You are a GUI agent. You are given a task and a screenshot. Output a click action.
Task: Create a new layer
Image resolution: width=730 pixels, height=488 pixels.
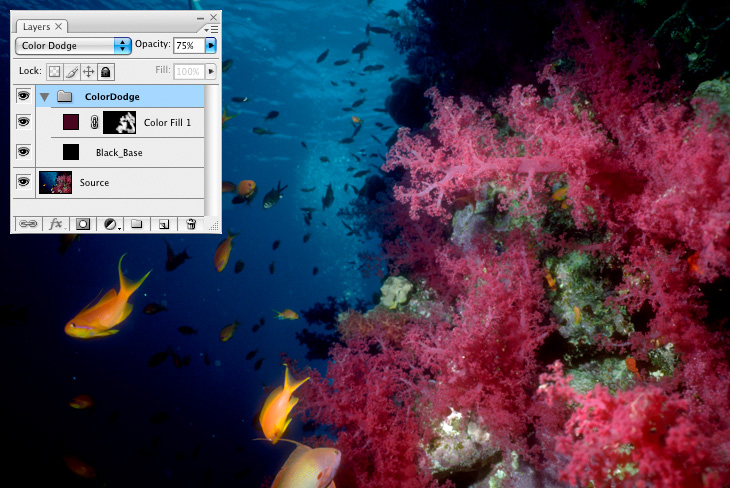tap(164, 224)
